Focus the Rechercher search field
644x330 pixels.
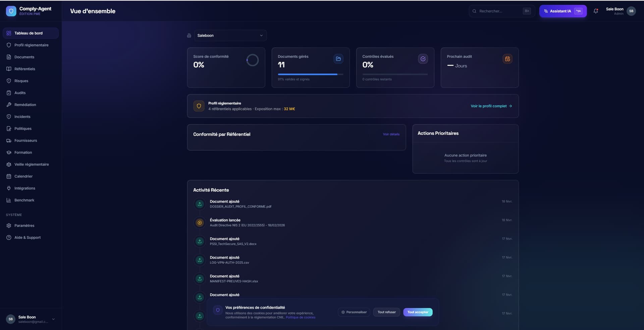pyautogui.click(x=499, y=11)
